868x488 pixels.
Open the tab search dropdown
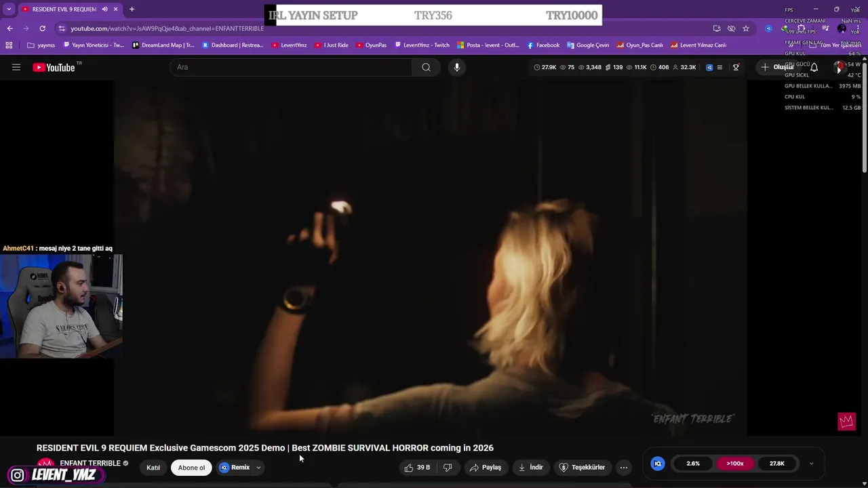[9, 9]
